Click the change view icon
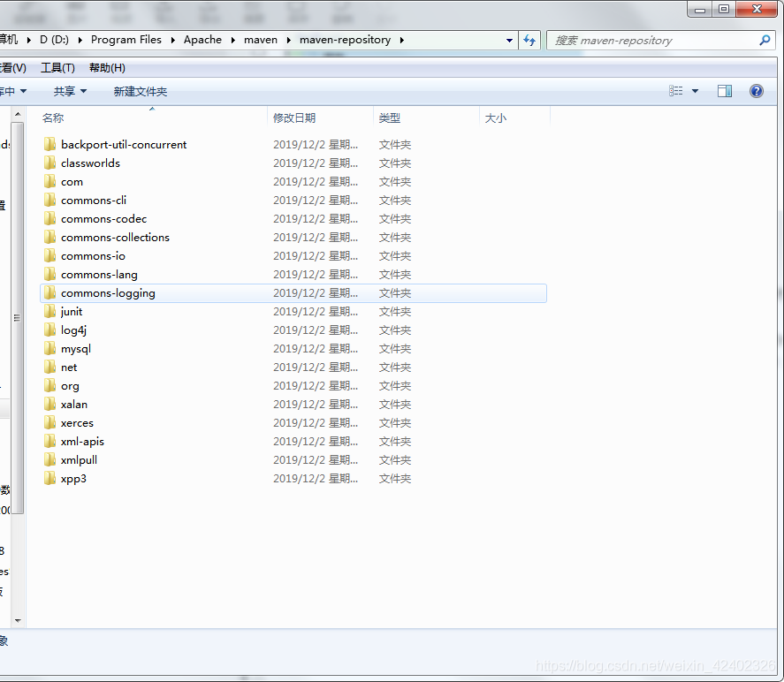 (676, 91)
